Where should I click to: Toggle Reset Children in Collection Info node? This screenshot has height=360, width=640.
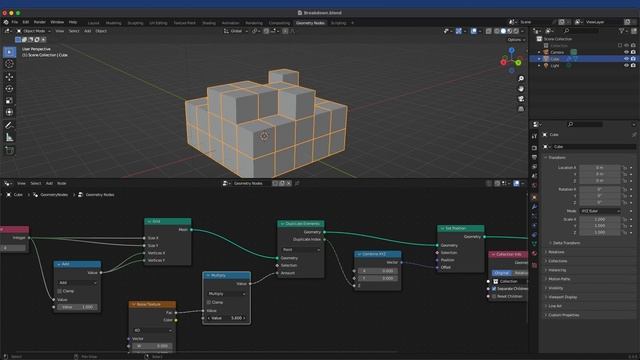(x=495, y=296)
